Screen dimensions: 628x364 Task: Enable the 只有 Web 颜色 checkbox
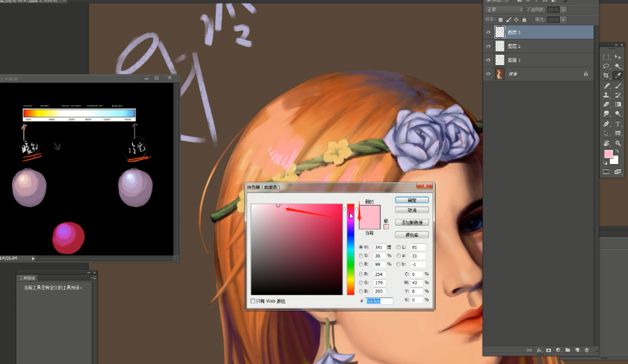coord(253,301)
